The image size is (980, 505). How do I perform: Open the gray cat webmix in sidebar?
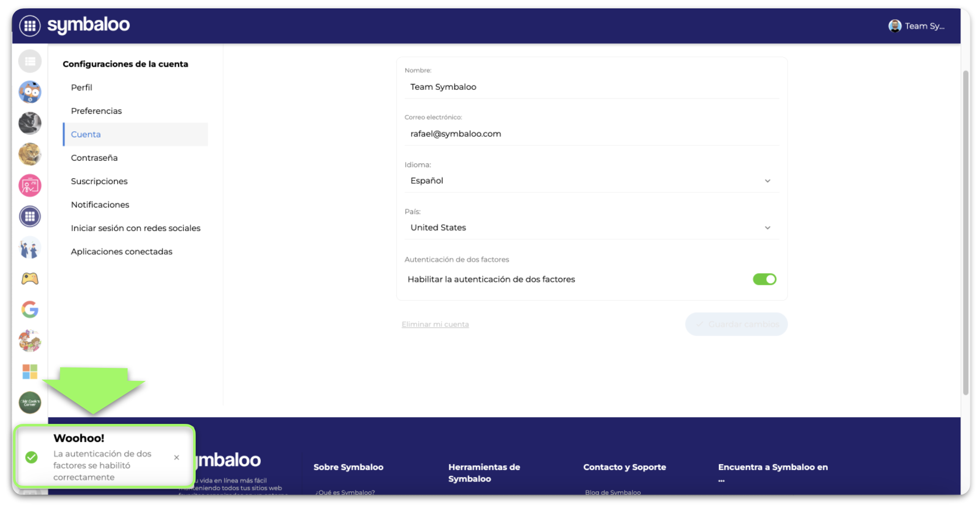click(x=30, y=123)
